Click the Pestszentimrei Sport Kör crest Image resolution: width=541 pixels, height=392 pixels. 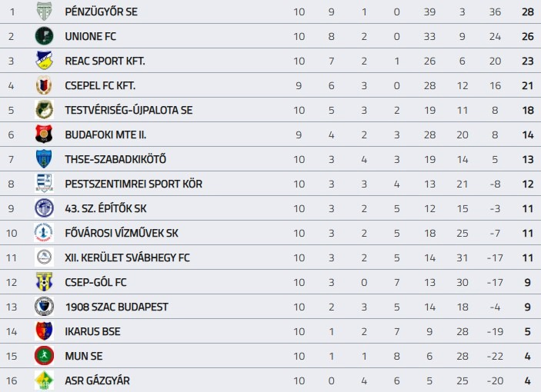(x=44, y=184)
